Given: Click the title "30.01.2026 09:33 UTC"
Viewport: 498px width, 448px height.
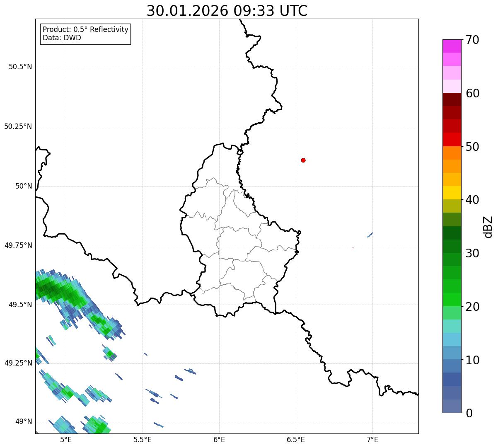Looking at the screenshot, I should click(x=227, y=11).
